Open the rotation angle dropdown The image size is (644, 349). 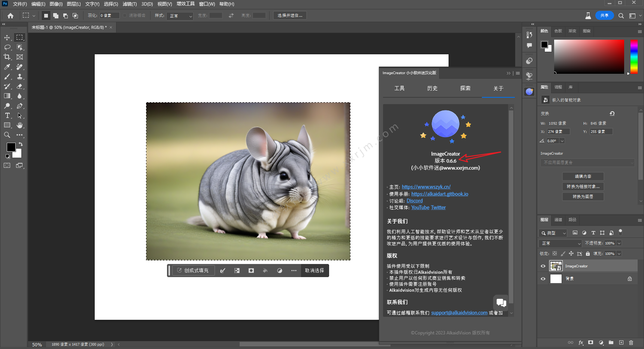(x=562, y=141)
